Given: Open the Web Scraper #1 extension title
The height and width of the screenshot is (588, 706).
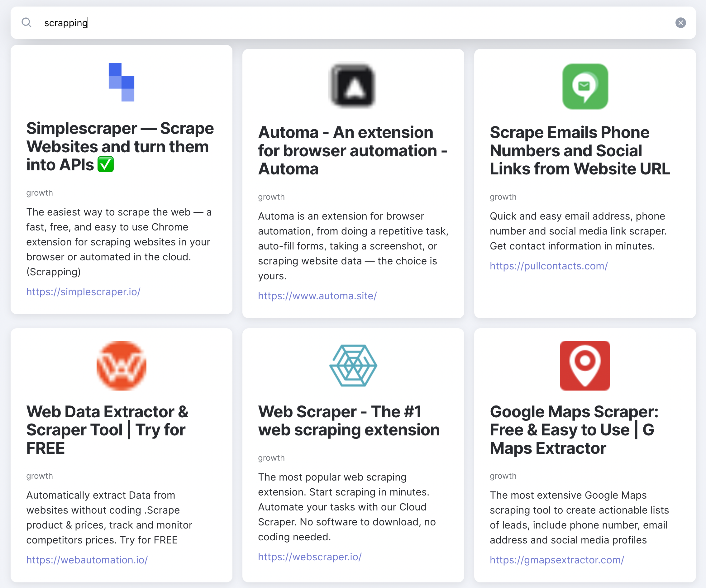Looking at the screenshot, I should point(349,421).
